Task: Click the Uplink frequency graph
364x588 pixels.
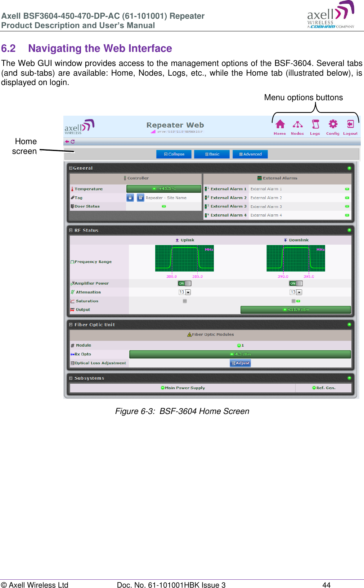Action: tap(184, 258)
